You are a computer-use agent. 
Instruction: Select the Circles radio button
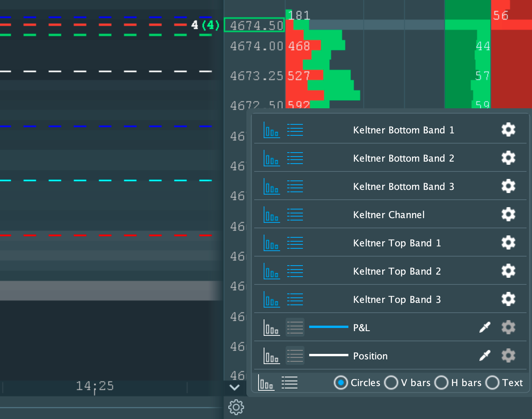pyautogui.click(x=341, y=383)
